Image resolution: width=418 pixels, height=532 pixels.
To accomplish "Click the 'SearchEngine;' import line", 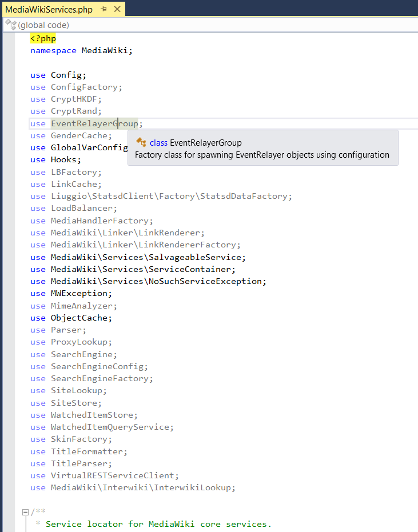I will coord(74,354).
